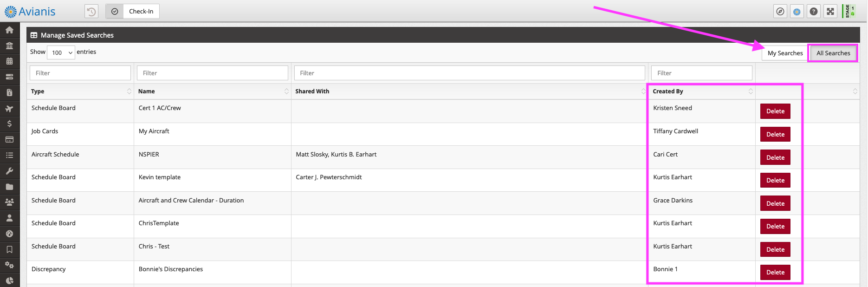Open the wrench maintenance sidebar icon

(9, 171)
